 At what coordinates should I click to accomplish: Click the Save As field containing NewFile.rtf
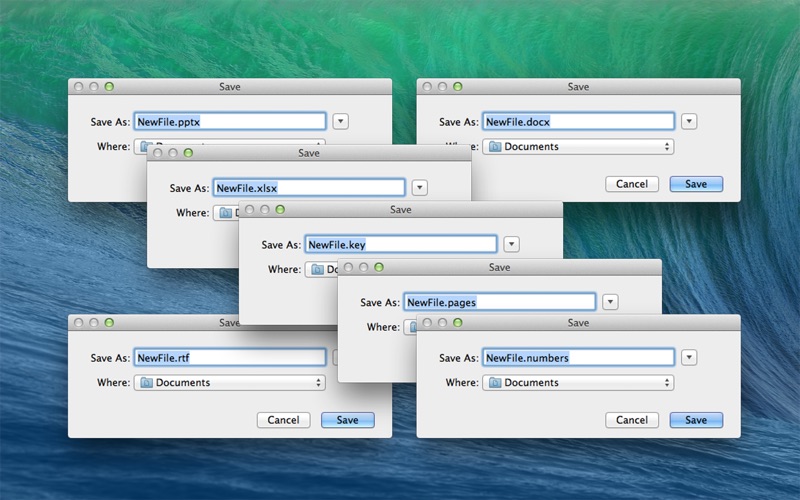coord(230,358)
